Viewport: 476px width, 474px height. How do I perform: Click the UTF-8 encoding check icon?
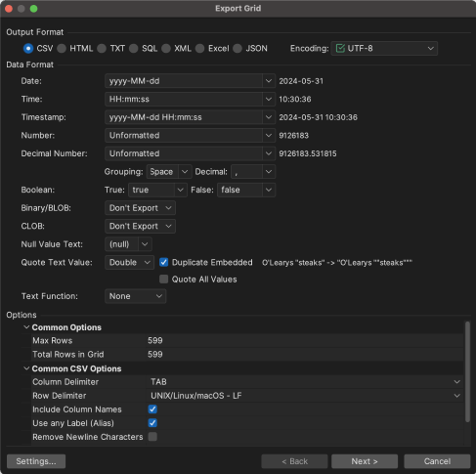[340, 49]
